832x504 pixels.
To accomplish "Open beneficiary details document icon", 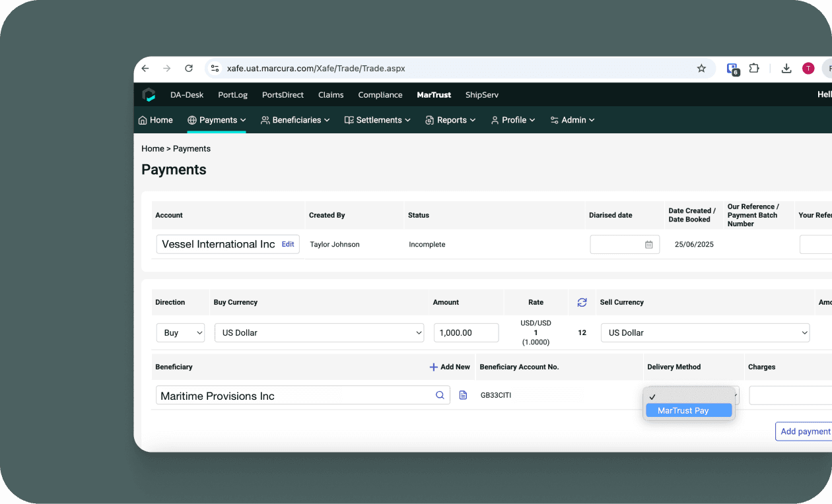I will [463, 395].
